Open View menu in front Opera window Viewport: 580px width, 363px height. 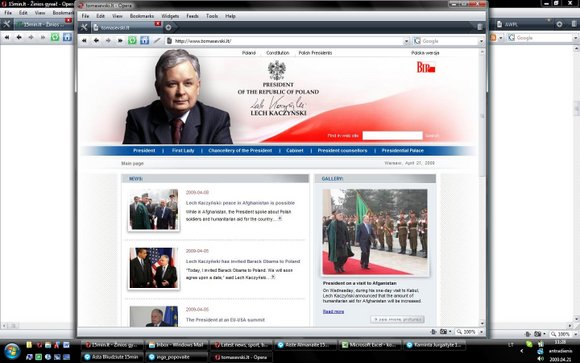tap(117, 16)
